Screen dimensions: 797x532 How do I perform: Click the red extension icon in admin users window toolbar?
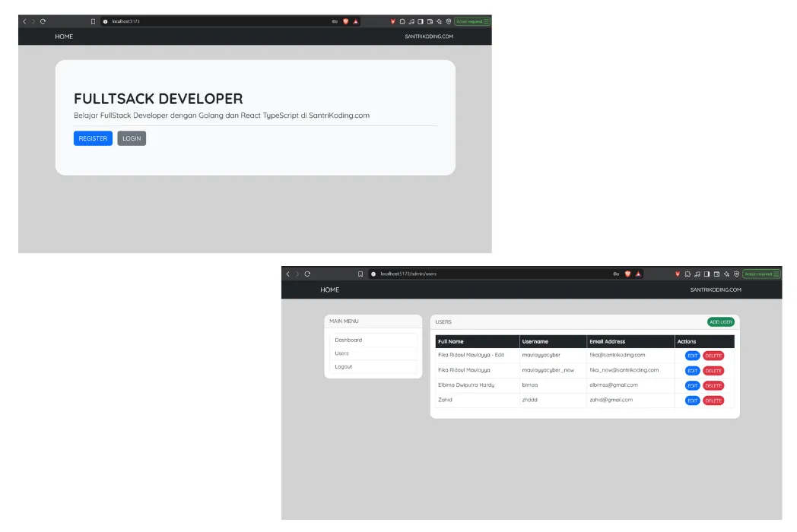tap(677, 274)
